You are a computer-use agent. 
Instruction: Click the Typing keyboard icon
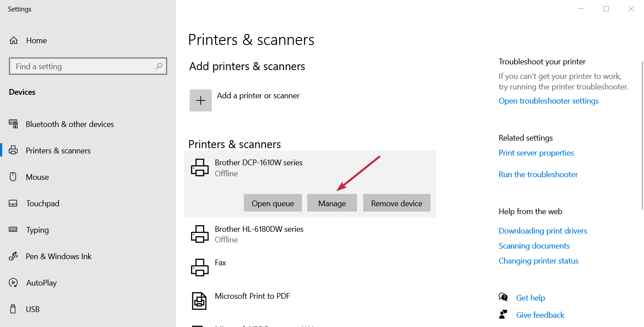[13, 230]
